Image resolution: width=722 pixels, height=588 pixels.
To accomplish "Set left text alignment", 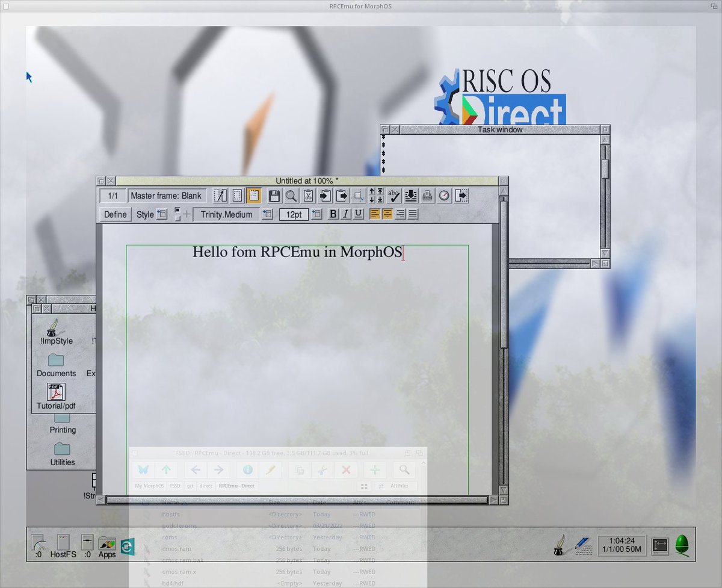I will point(375,214).
